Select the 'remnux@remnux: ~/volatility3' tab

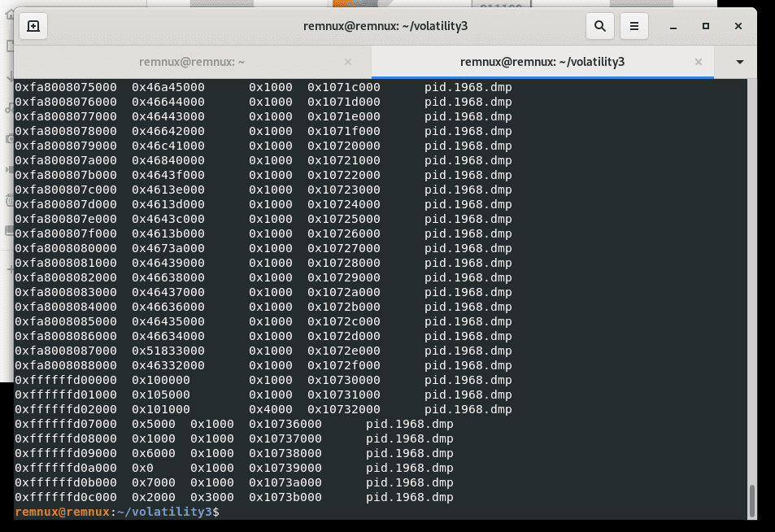click(542, 62)
